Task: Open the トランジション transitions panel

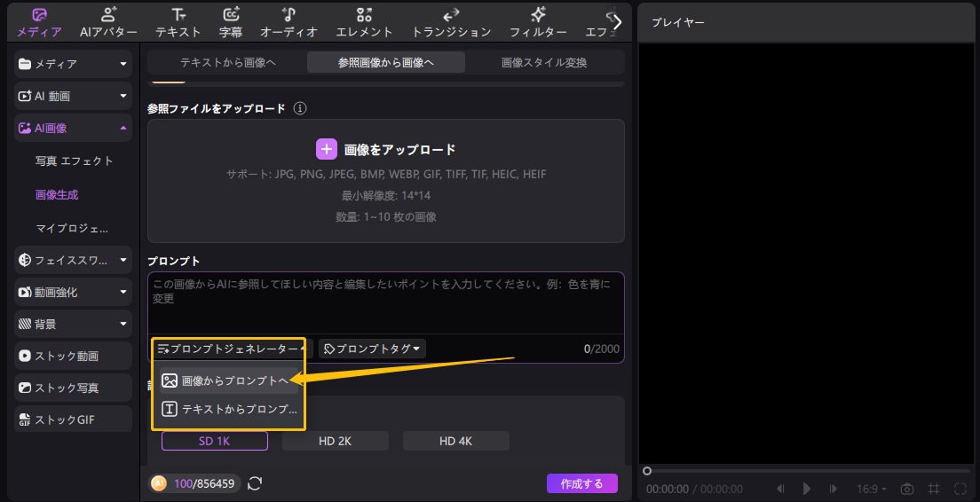Action: click(451, 21)
